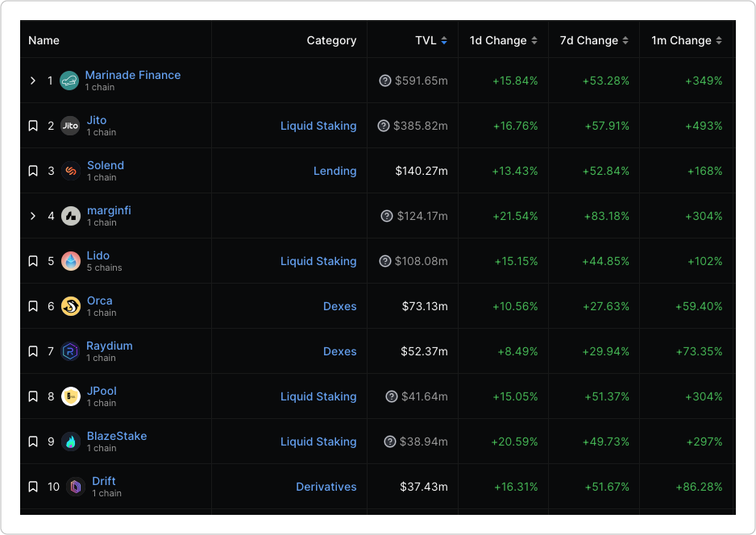Screen dimensions: 756x535
Task: Click the +8.49% 1d change value
Action: [517, 352]
